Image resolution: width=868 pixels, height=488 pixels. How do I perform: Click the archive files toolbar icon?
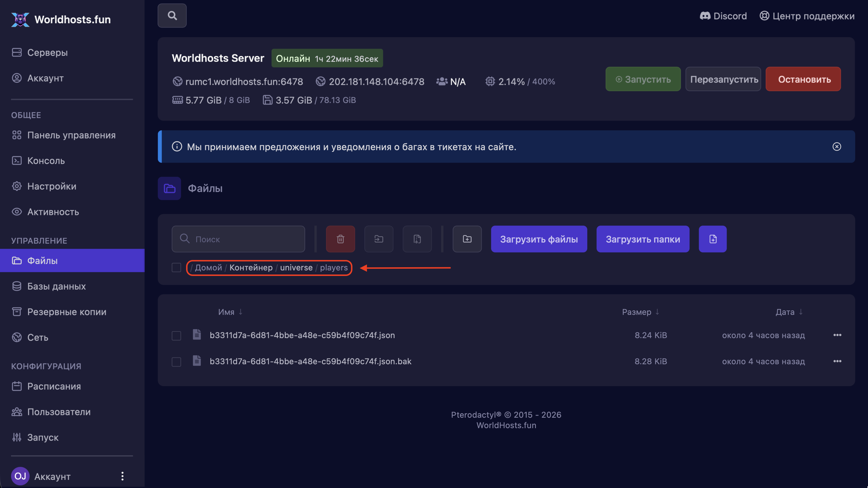click(x=417, y=239)
